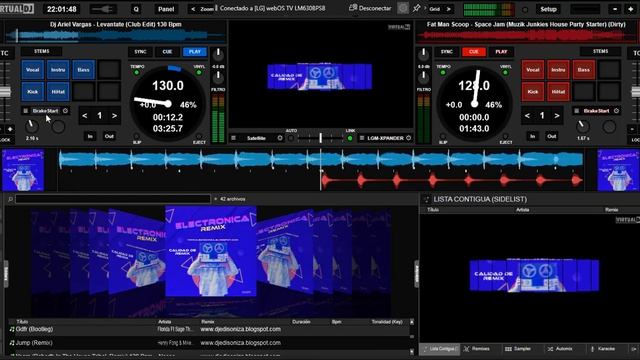Open the right deck BrakeStart effect selector
Image resolution: width=640 pixels, height=360 pixels.
coord(596,111)
